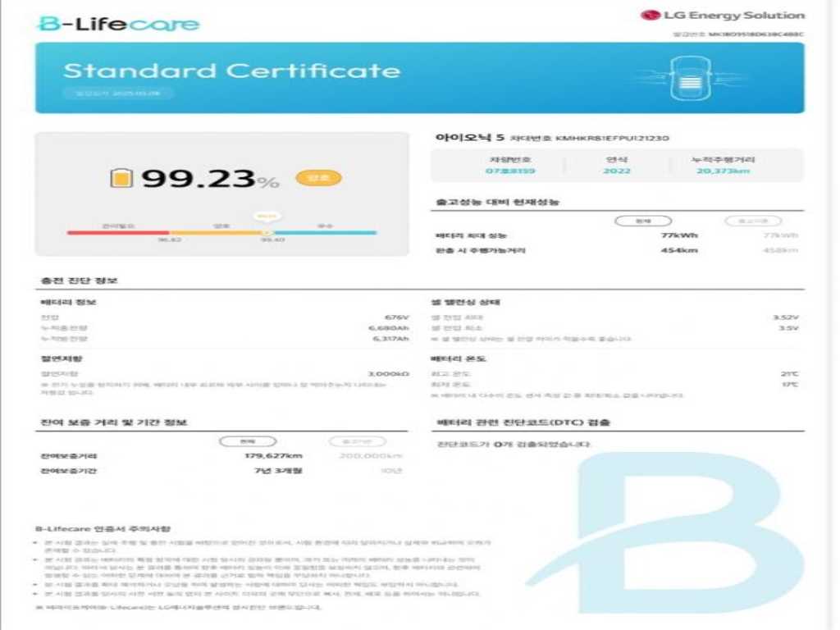Image resolution: width=840 pixels, height=630 pixels.
Task: Click the LG Energy Solution logo
Action: [x=723, y=15]
